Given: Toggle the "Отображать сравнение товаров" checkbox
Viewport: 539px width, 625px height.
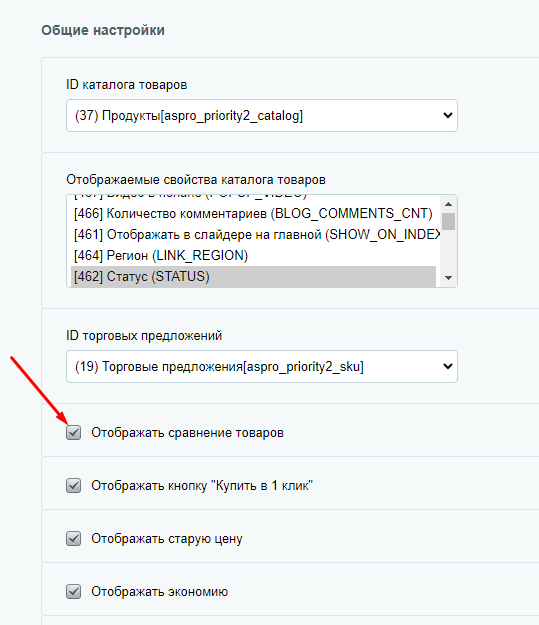Looking at the screenshot, I should (x=73, y=432).
